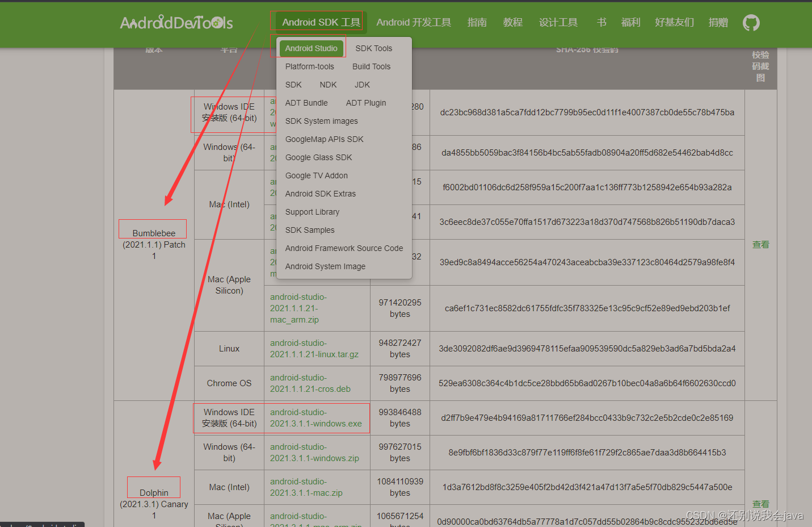The width and height of the screenshot is (812, 527).
Task: Open the Android 开发工具 menu
Action: tap(414, 23)
